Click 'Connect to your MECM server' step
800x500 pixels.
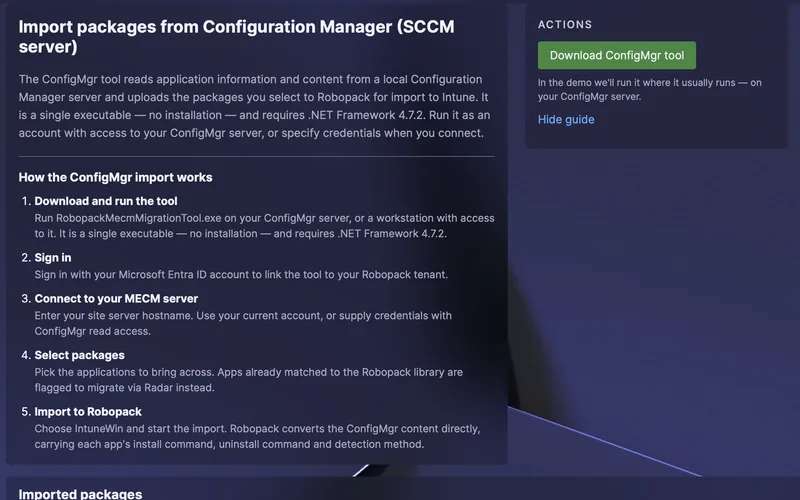pyautogui.click(x=116, y=298)
